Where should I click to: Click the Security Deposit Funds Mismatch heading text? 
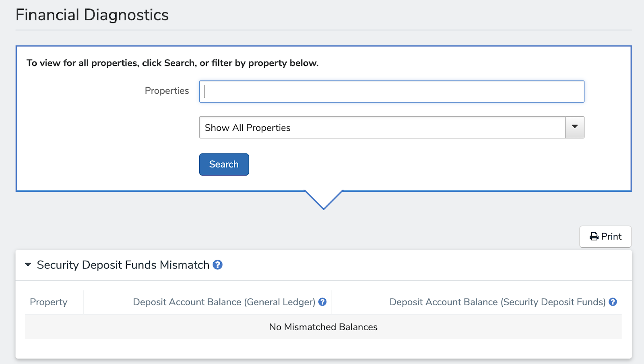[123, 265]
